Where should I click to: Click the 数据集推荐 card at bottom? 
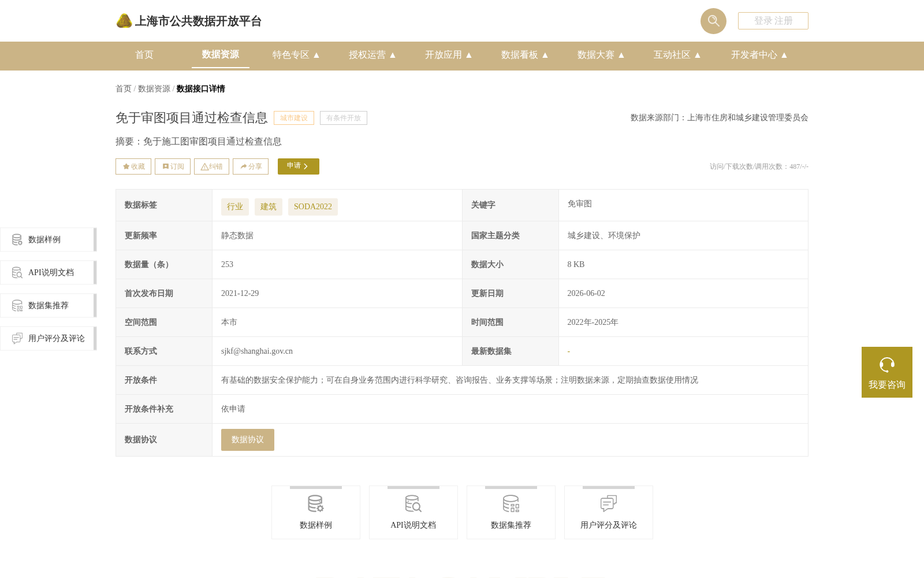[x=511, y=513]
